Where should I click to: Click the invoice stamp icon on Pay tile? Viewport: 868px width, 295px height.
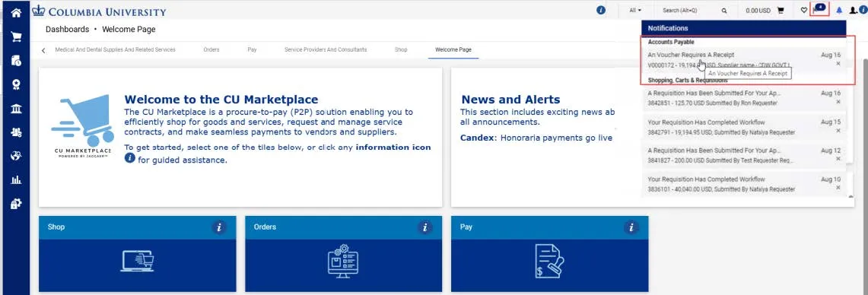549,262
